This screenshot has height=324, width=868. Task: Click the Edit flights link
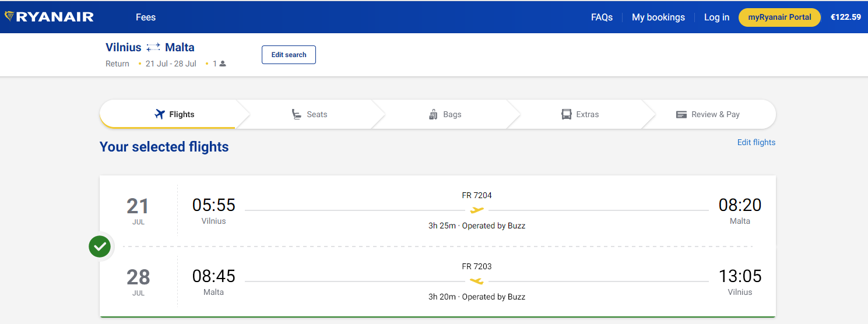pos(756,142)
